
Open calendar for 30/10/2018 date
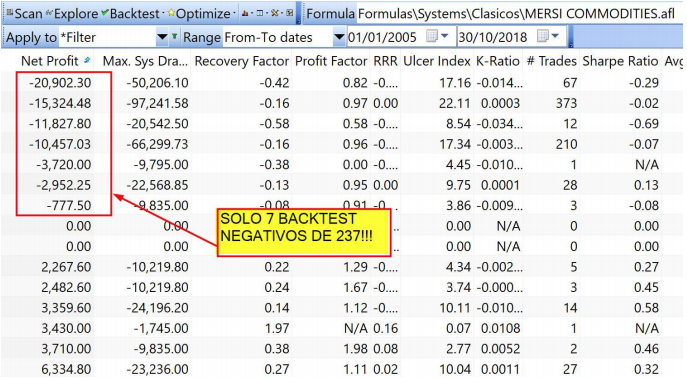(x=548, y=36)
